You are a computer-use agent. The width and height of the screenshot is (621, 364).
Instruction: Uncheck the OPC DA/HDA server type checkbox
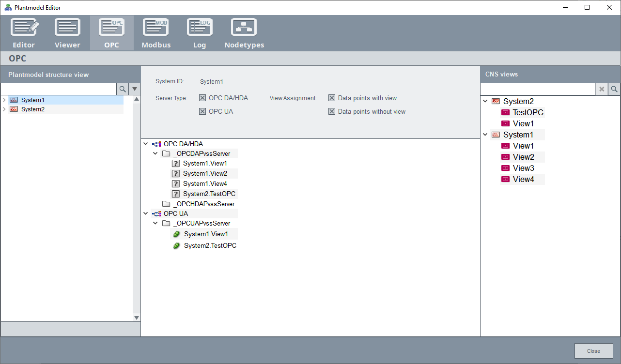[x=202, y=98]
